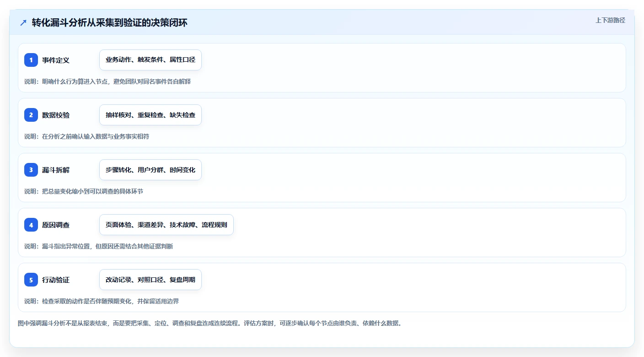This screenshot has height=357, width=644.
Task: Click step number 1 badge
Action: point(31,60)
